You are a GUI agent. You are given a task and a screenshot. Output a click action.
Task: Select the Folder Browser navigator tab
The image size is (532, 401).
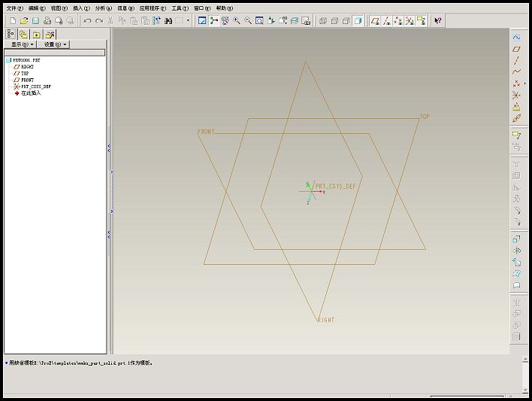(x=23, y=35)
